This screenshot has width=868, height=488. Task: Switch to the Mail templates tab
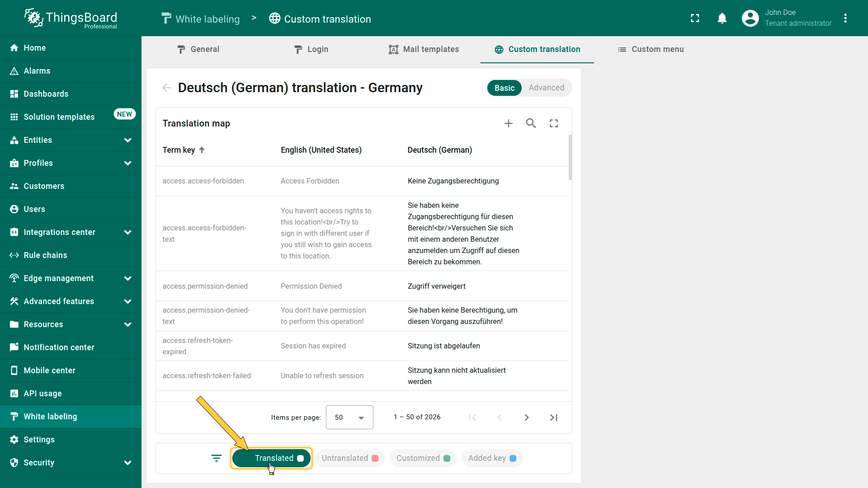point(424,49)
